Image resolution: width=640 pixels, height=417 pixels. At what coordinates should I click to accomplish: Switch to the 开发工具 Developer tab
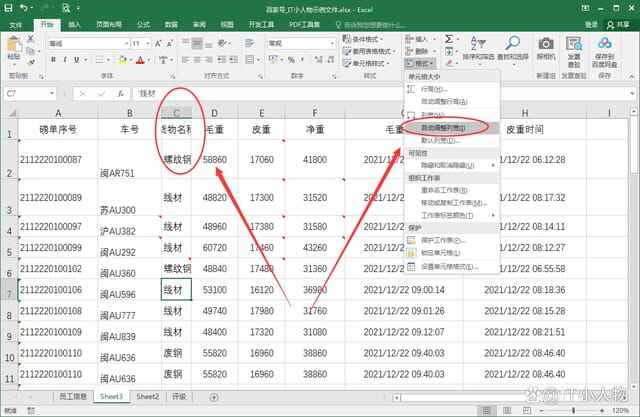(x=261, y=25)
